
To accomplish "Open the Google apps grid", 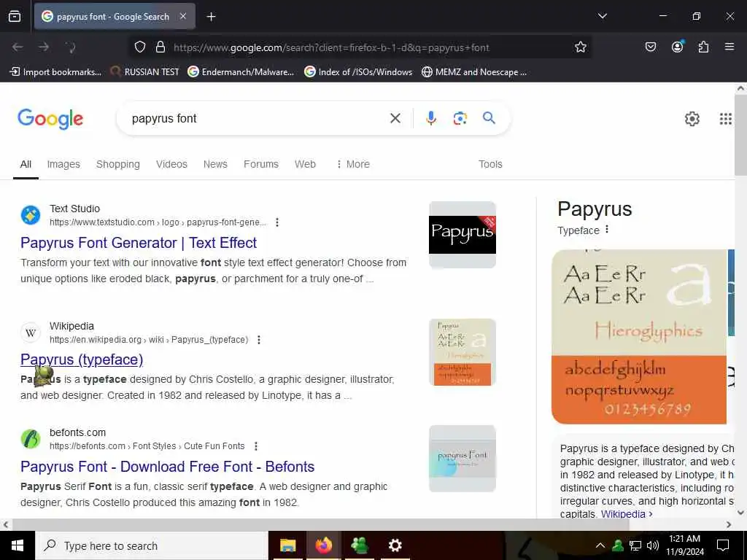I will click(x=725, y=119).
